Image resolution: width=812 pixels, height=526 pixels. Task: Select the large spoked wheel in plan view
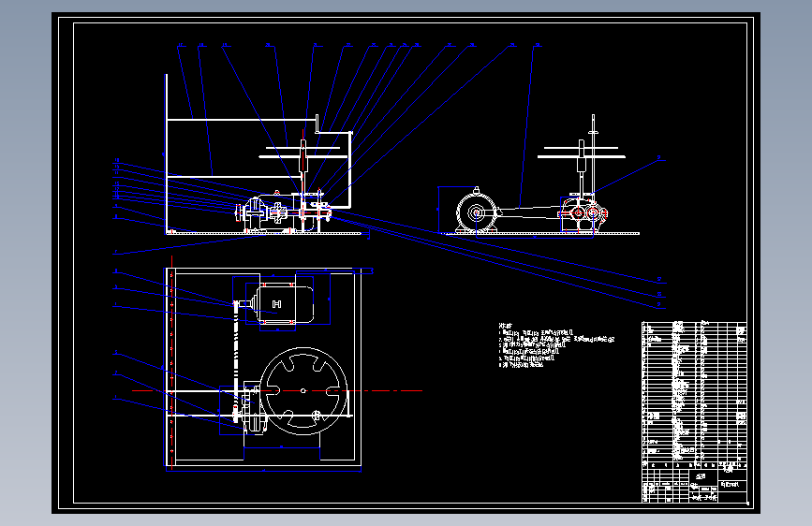coord(303,391)
